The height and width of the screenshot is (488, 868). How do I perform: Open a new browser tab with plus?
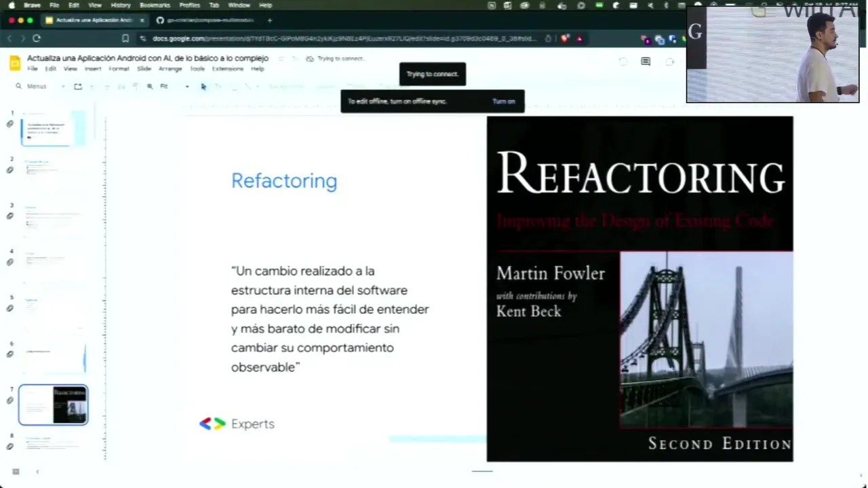coord(269,20)
